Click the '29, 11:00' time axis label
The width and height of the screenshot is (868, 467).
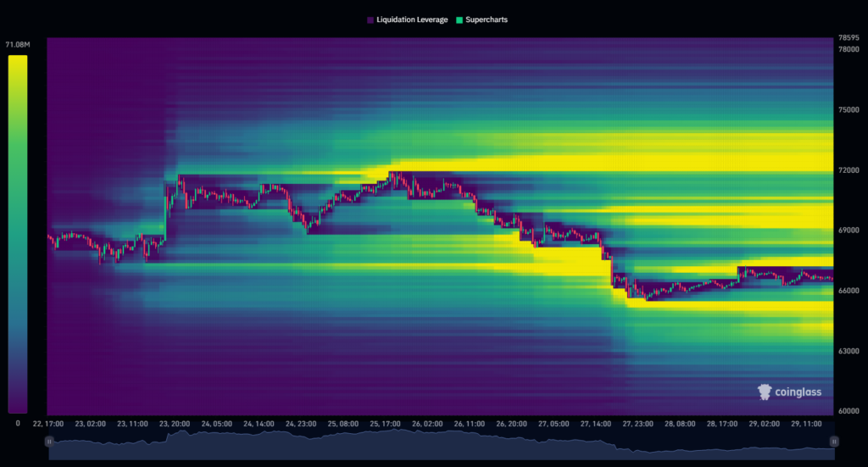click(807, 422)
